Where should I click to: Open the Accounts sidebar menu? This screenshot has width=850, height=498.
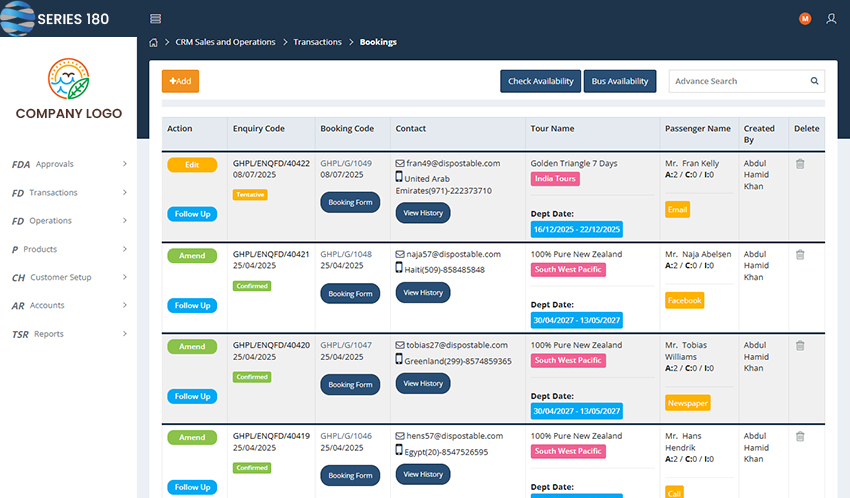click(x=68, y=306)
